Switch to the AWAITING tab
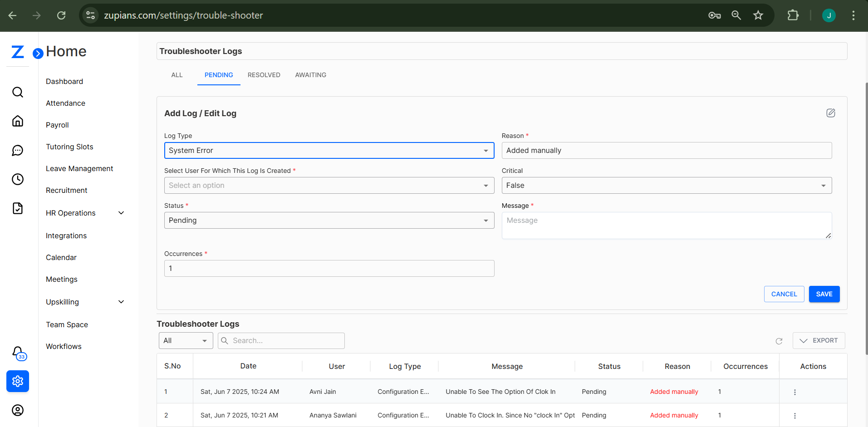Image resolution: width=868 pixels, height=427 pixels. (x=310, y=75)
